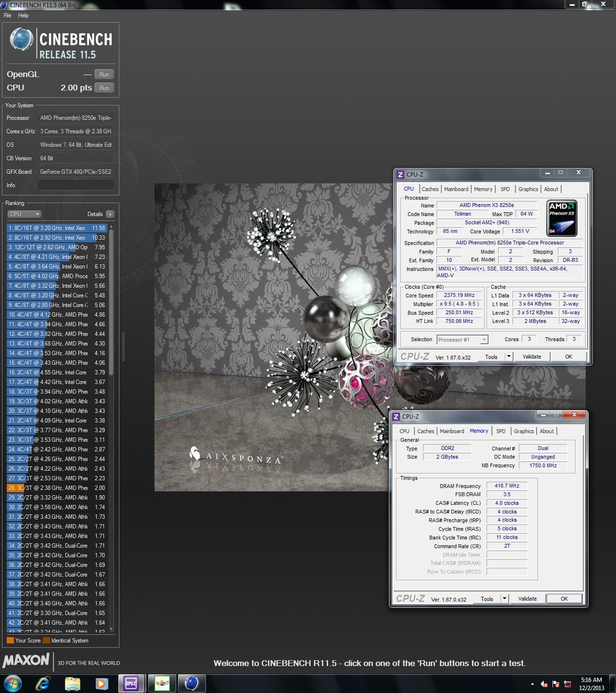The width and height of the screenshot is (616, 693).
Task: Switch to Mainboard tab in upper CPU-Z window
Action: (x=456, y=189)
